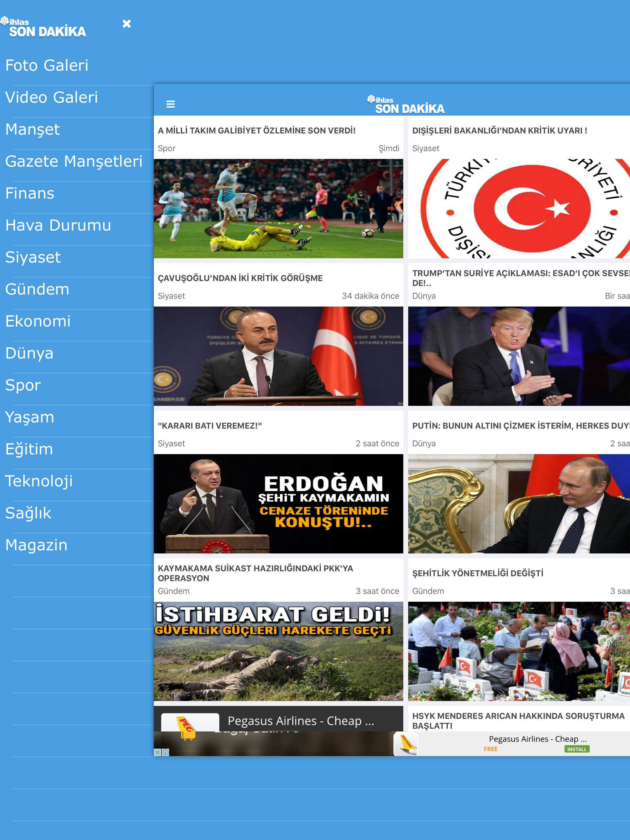The height and width of the screenshot is (840, 630).
Task: Open the Trump Suriye açıklaması headline
Action: (520, 278)
